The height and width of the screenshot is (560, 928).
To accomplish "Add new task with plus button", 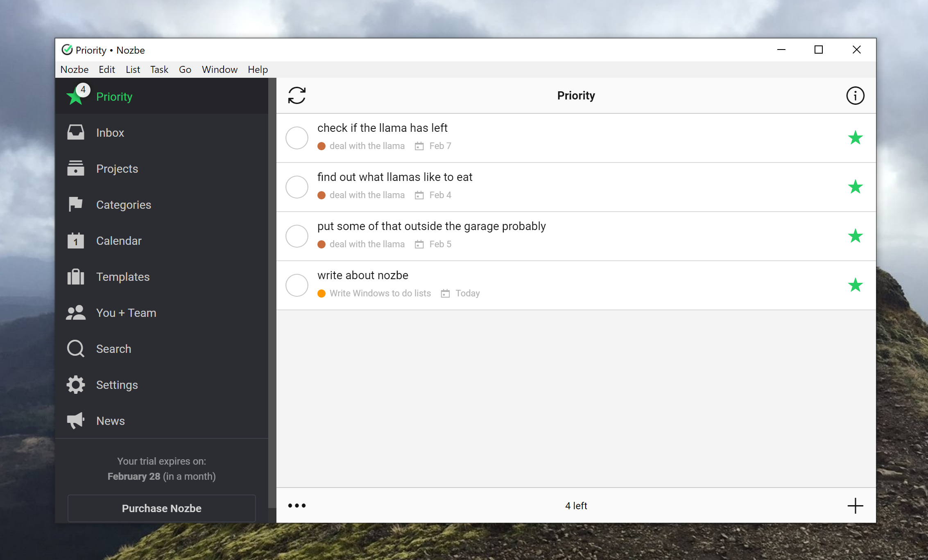I will [856, 505].
